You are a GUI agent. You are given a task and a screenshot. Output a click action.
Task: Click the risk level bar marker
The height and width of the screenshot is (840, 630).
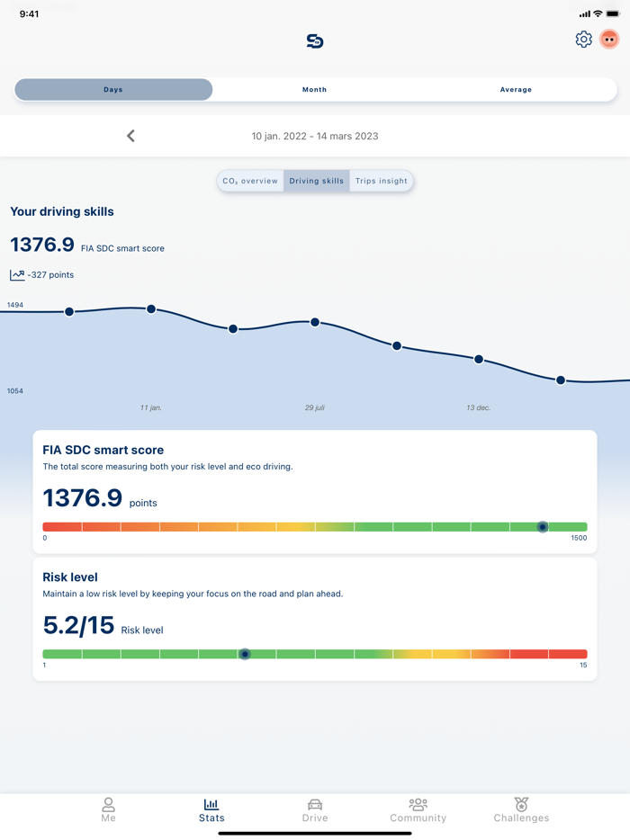tap(245, 654)
